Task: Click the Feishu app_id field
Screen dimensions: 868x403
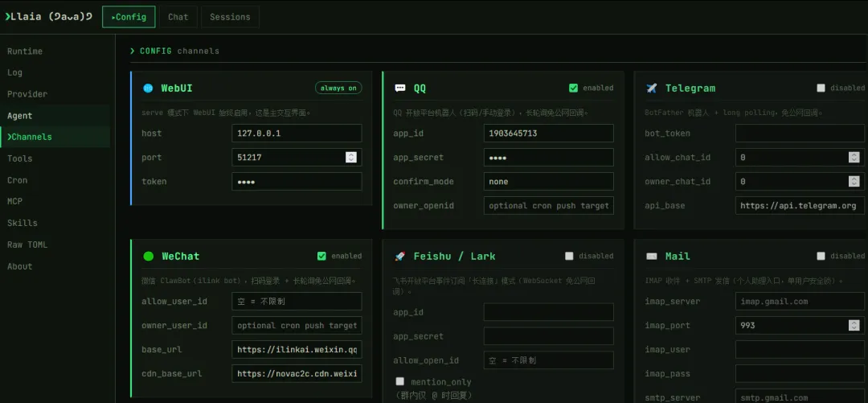Action: point(549,312)
